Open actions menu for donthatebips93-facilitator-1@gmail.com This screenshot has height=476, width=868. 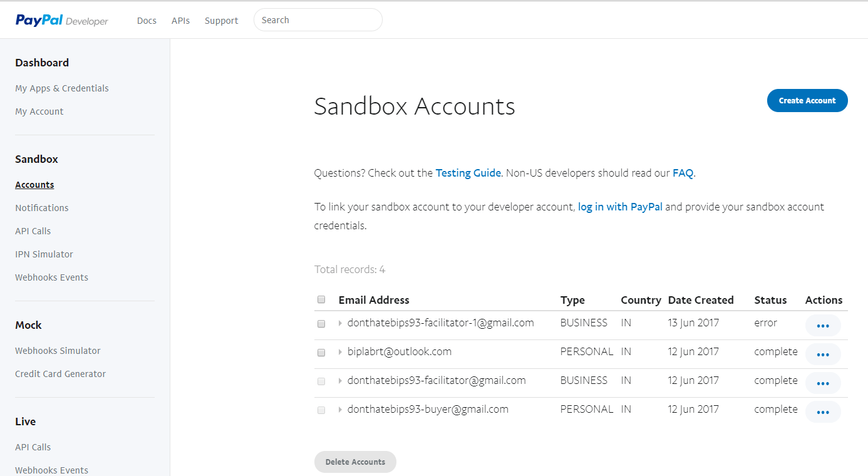click(x=823, y=326)
